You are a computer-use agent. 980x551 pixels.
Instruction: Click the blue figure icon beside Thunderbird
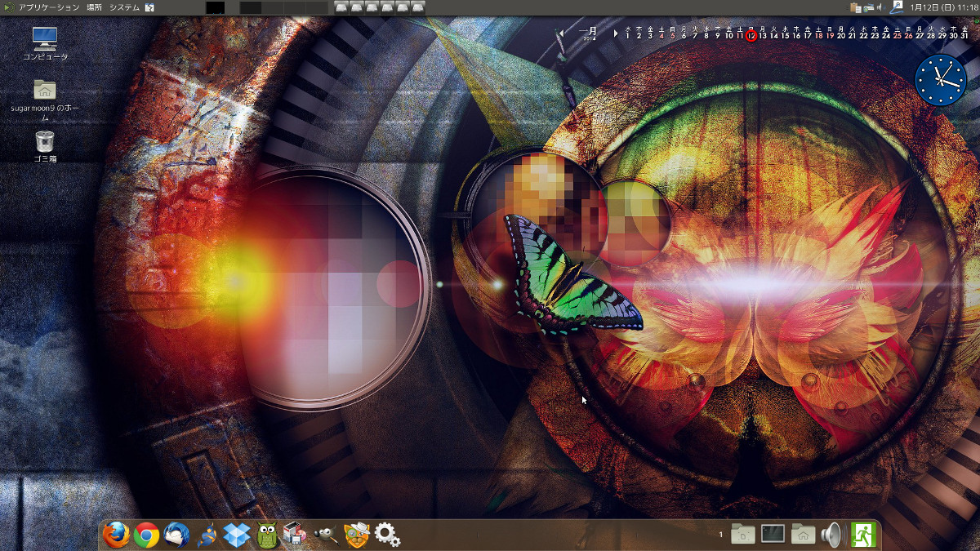pyautogui.click(x=207, y=535)
